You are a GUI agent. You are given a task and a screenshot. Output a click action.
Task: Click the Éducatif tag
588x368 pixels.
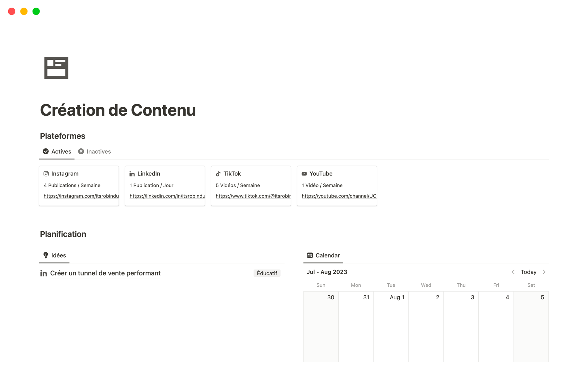click(x=267, y=273)
